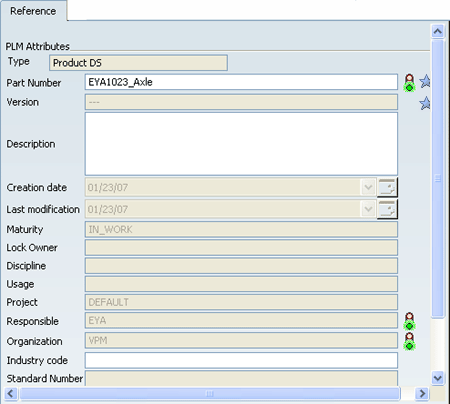Click the horizontal scrollbar left arrow
Viewport: 450px width, 404px height.
tap(11, 394)
